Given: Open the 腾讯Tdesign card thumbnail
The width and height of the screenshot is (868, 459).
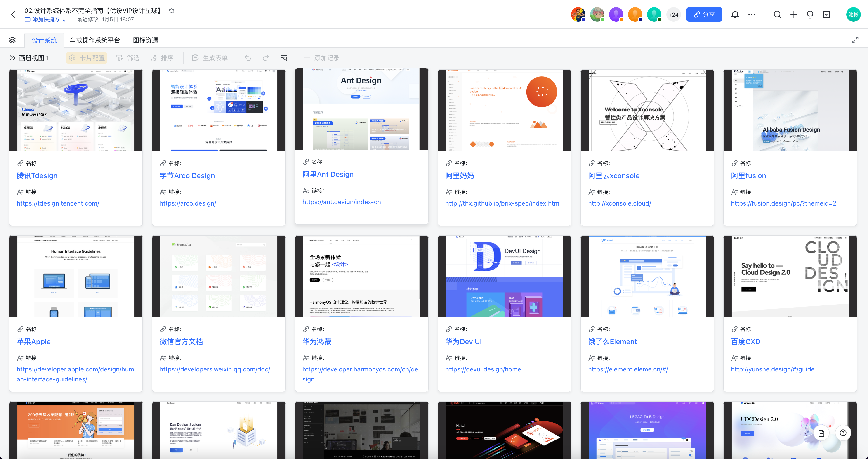Looking at the screenshot, I should click(x=76, y=110).
